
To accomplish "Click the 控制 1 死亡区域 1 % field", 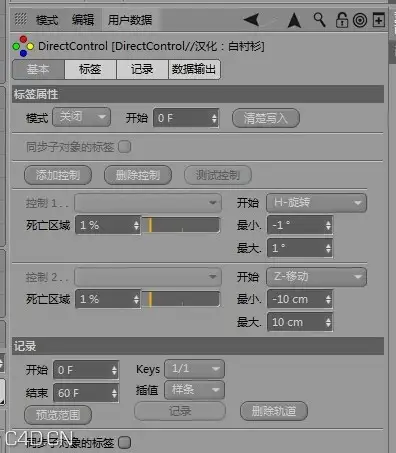I will pos(108,225).
